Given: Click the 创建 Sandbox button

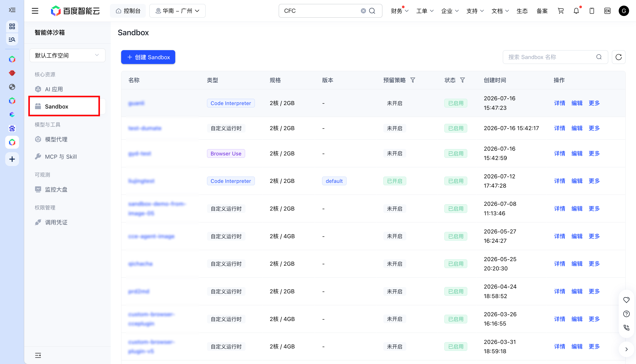Looking at the screenshot, I should (148, 57).
